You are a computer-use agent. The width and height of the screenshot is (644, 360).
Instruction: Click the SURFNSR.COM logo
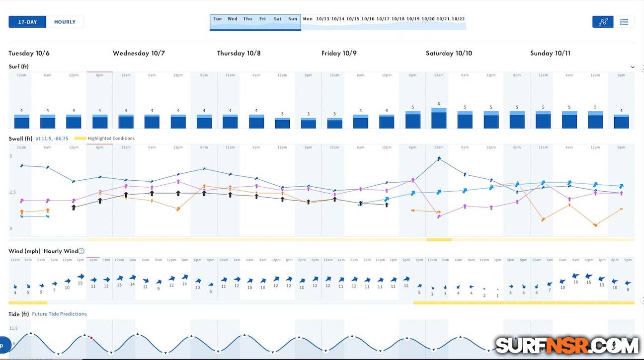566,345
